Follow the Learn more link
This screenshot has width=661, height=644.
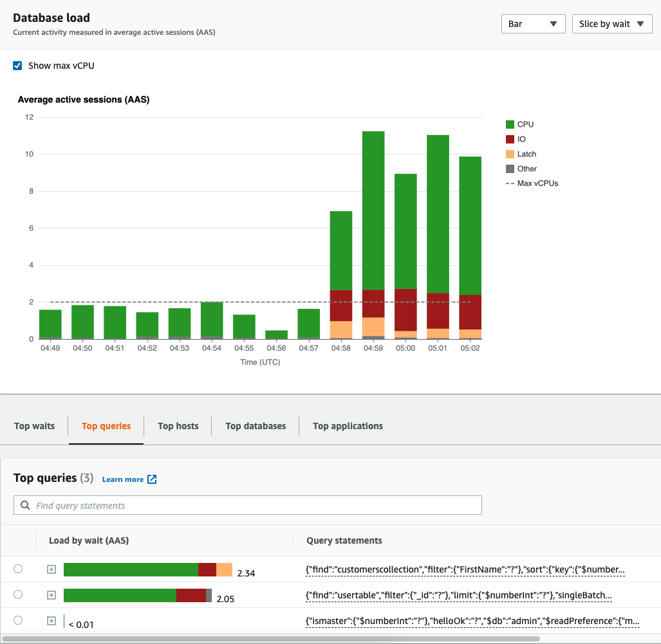point(124,479)
